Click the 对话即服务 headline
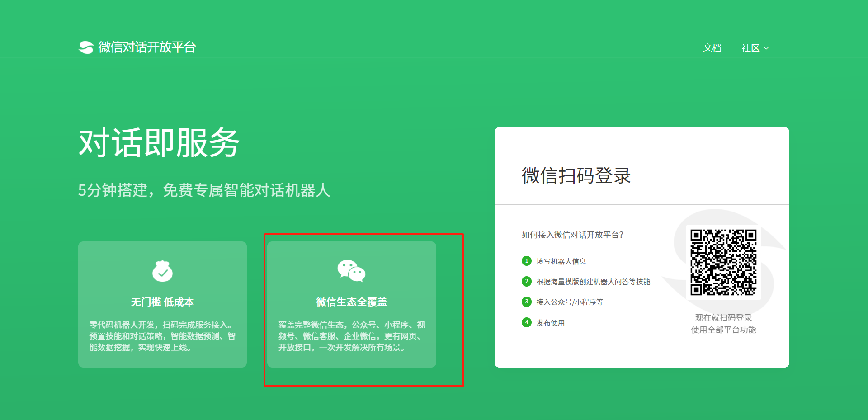Viewport: 868px width, 420px height. tap(159, 142)
